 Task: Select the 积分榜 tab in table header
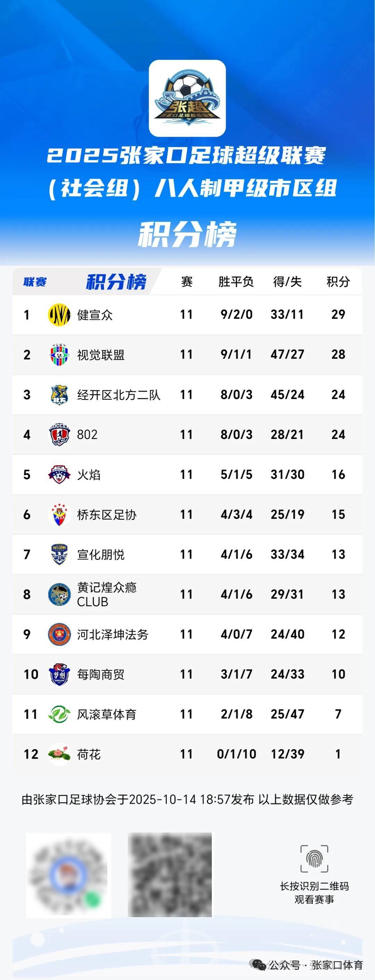116,282
